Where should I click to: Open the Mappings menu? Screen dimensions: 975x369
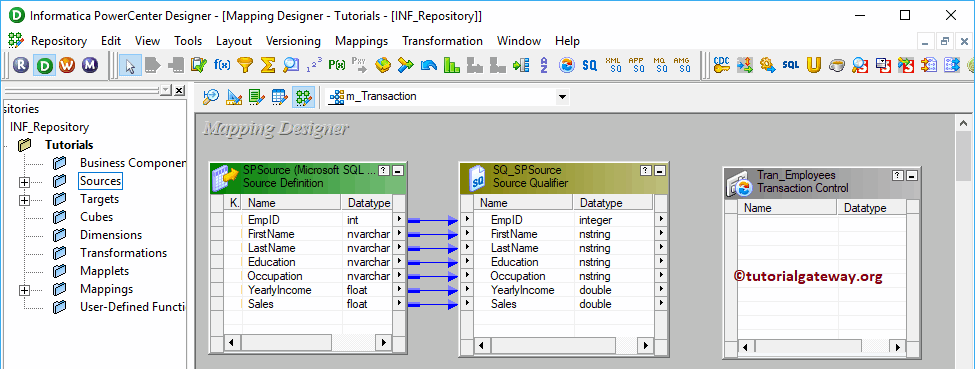361,41
